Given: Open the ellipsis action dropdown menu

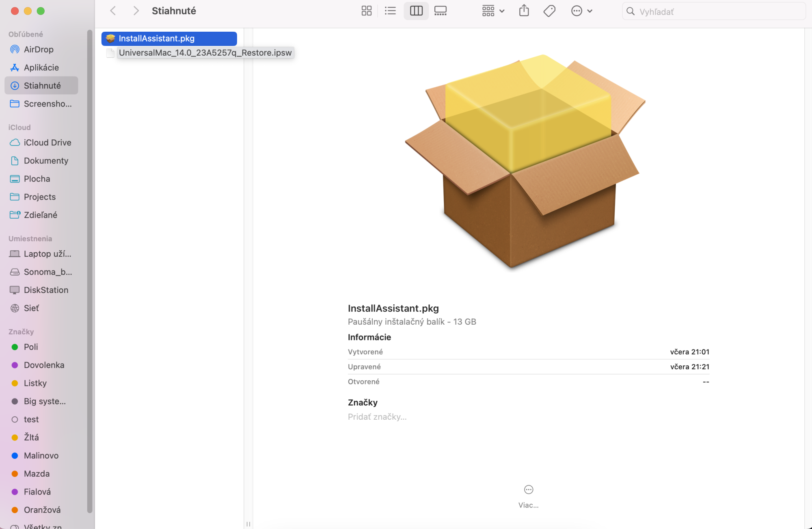Looking at the screenshot, I should tap(581, 11).
